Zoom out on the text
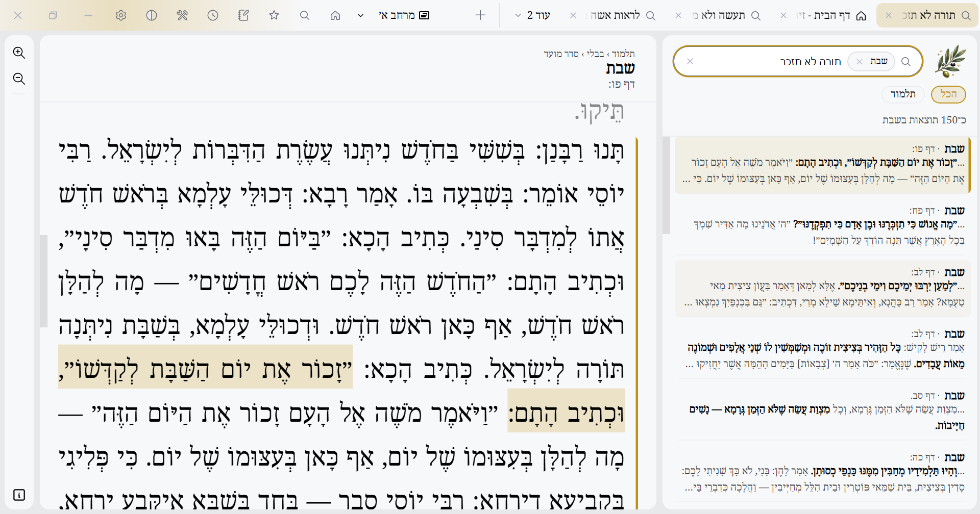The image size is (980, 514). pos(19,79)
